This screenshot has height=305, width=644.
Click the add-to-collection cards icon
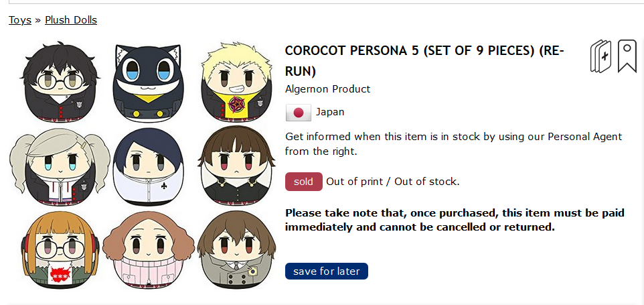(600, 56)
